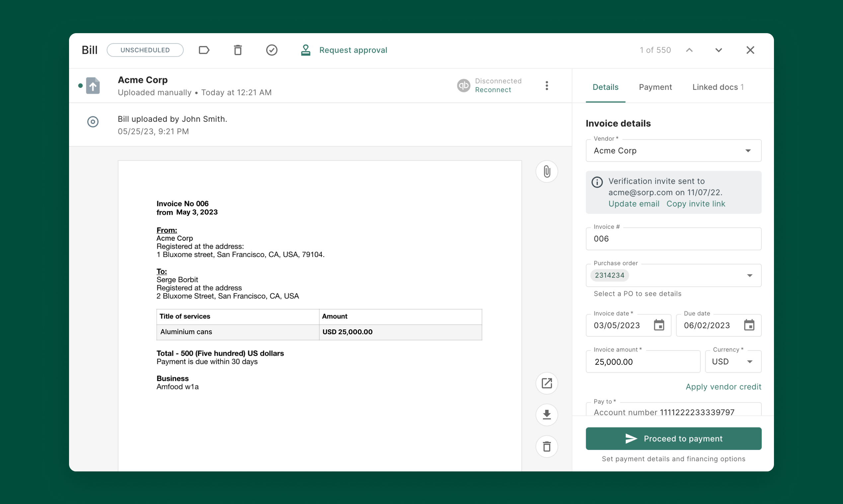Open the Linked docs tab
The height and width of the screenshot is (504, 843).
(x=715, y=87)
